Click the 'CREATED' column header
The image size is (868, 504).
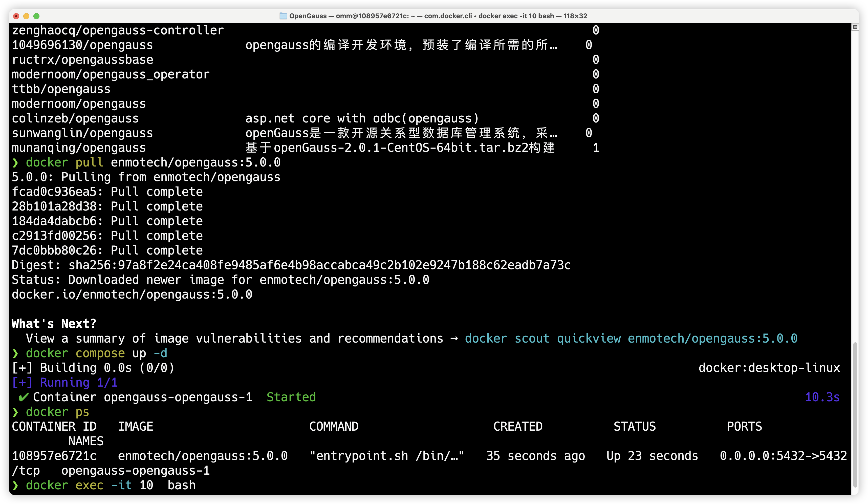[518, 427]
